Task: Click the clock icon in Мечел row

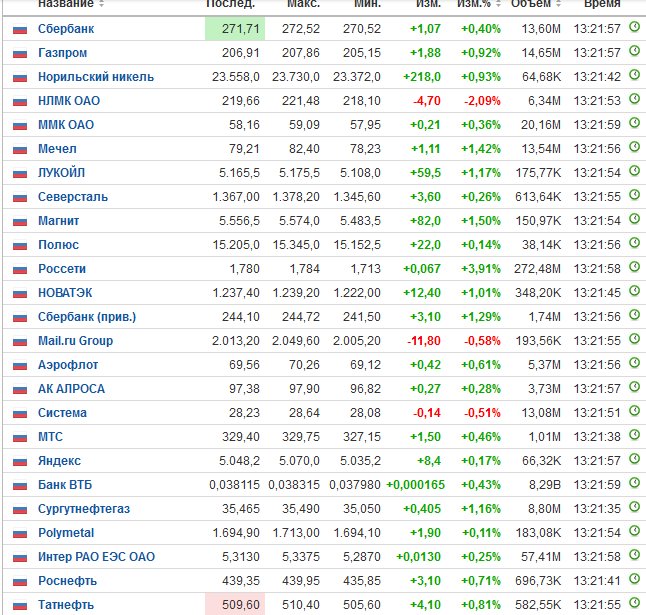Action: coord(634,147)
